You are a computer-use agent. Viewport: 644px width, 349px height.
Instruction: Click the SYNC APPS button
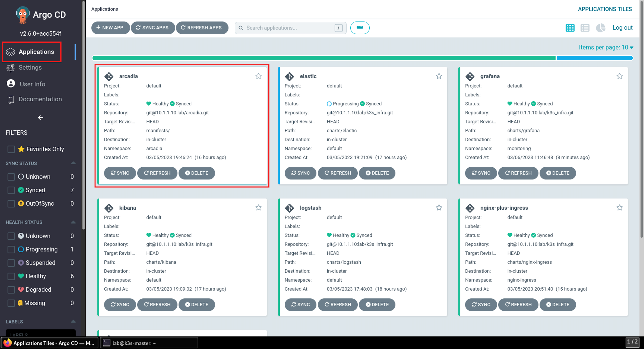pyautogui.click(x=153, y=28)
